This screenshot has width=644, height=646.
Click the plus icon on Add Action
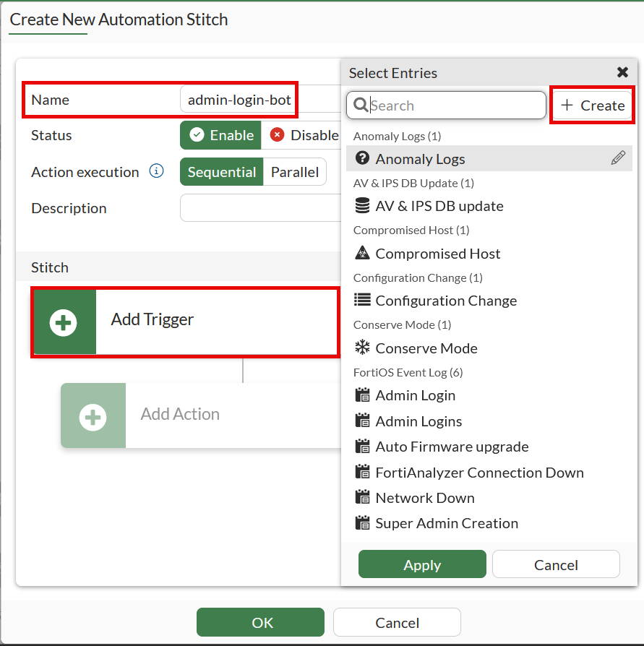(93, 416)
